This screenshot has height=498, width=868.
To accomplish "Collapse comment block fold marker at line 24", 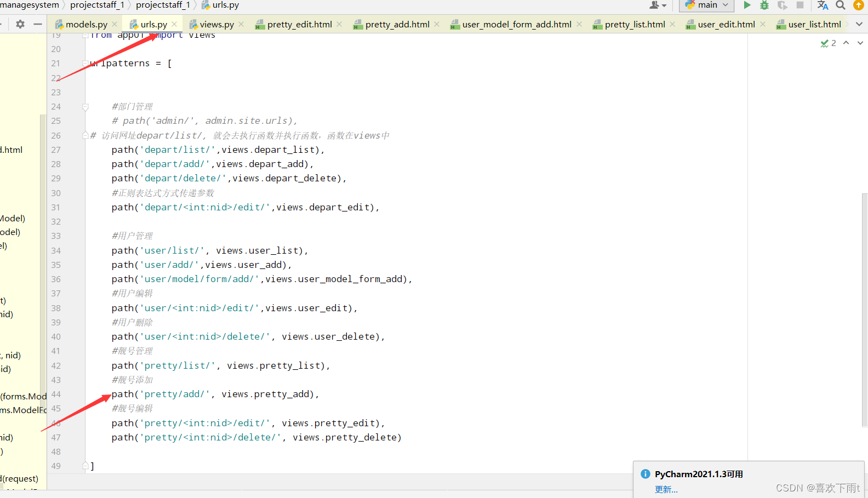I will [85, 107].
